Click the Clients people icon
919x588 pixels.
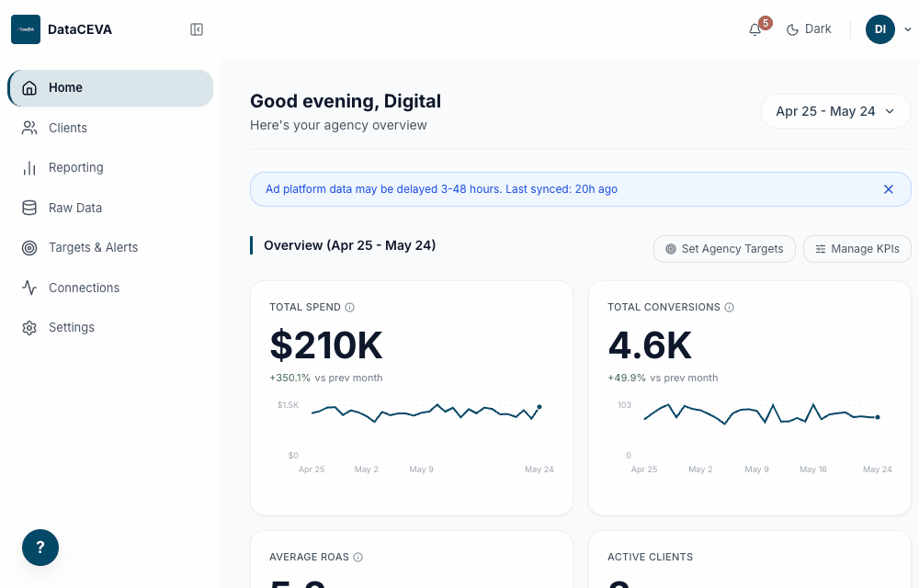[x=29, y=128]
